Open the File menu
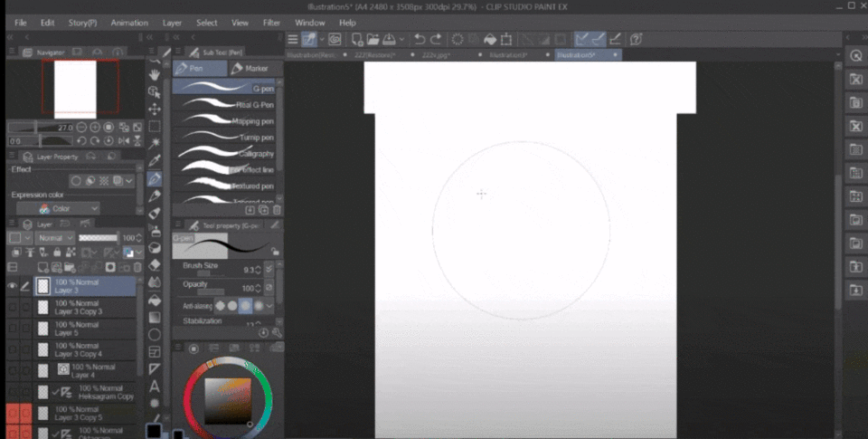Screen dimensions: 868x439 point(21,23)
